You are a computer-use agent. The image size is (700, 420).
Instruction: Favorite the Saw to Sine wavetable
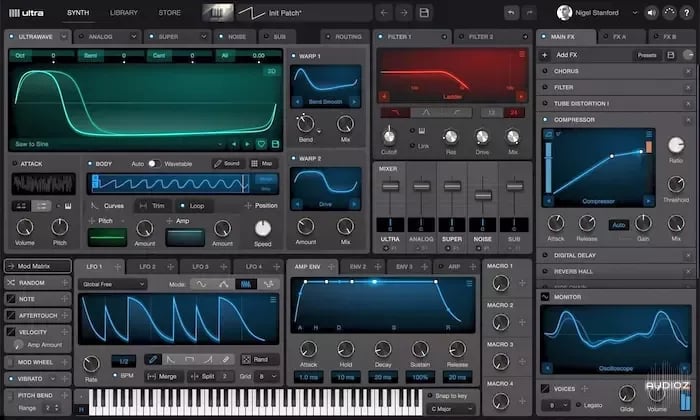coord(261,144)
